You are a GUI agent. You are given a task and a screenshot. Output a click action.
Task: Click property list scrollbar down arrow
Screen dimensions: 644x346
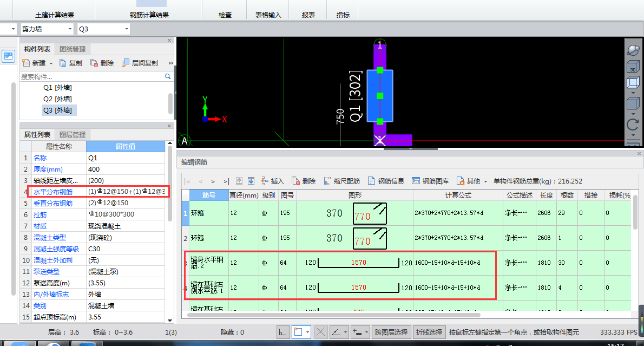point(170,320)
